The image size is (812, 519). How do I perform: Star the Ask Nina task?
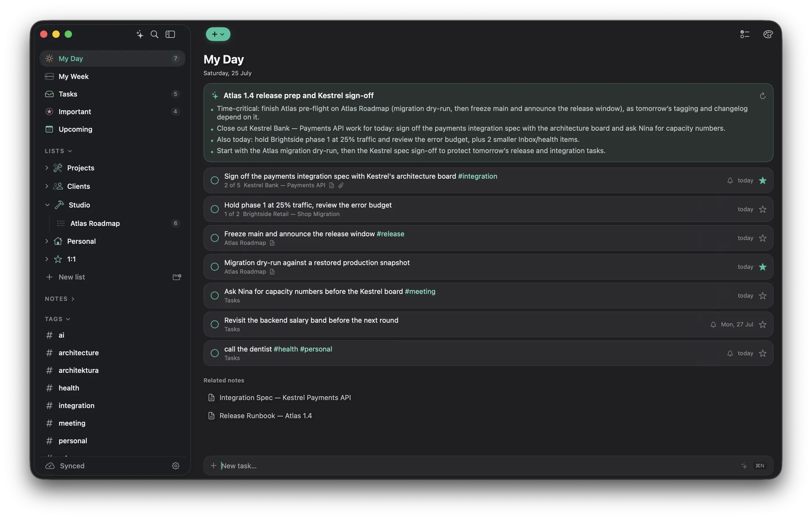point(763,296)
